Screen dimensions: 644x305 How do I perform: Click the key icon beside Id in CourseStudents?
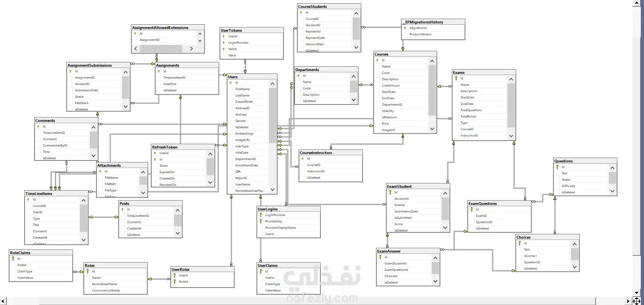[x=301, y=13]
